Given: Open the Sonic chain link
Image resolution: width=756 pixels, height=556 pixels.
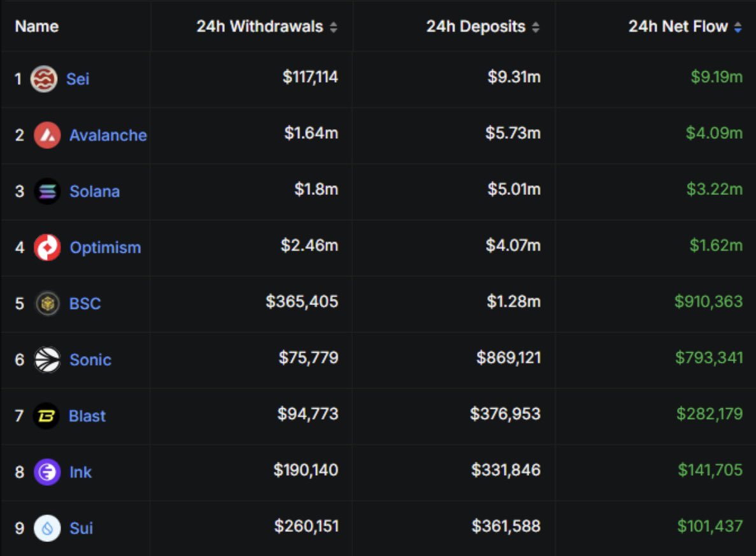Looking at the screenshot, I should pyautogui.click(x=90, y=360).
